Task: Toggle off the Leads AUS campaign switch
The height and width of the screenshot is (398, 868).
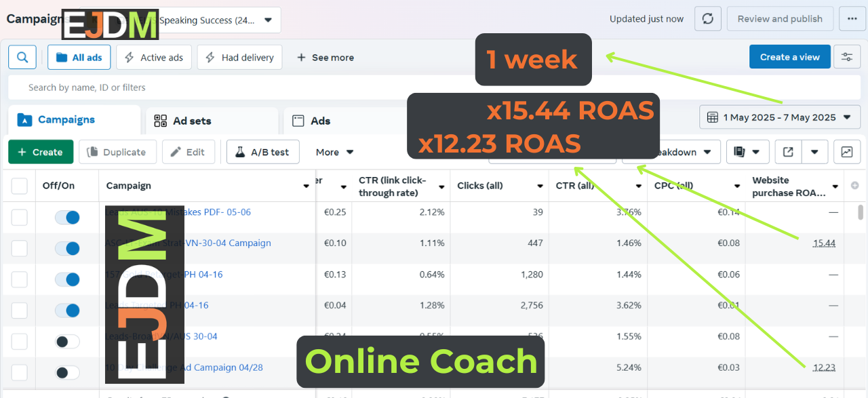Action: point(67,217)
